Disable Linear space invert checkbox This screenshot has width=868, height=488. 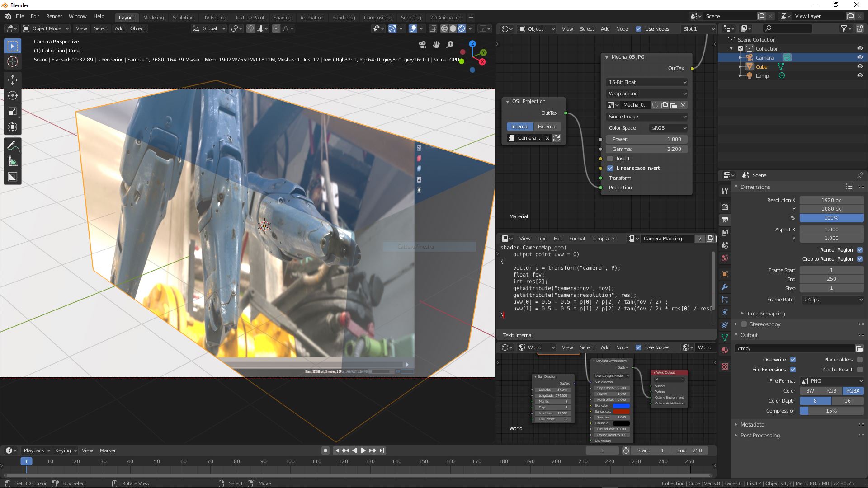click(610, 168)
